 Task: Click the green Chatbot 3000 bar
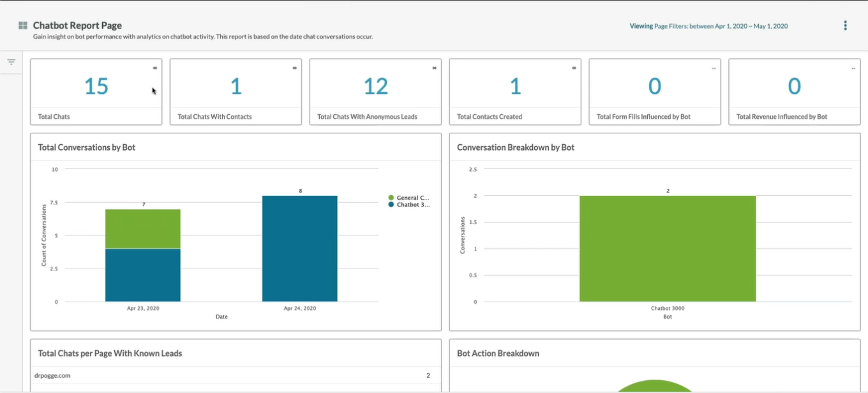pyautogui.click(x=668, y=249)
